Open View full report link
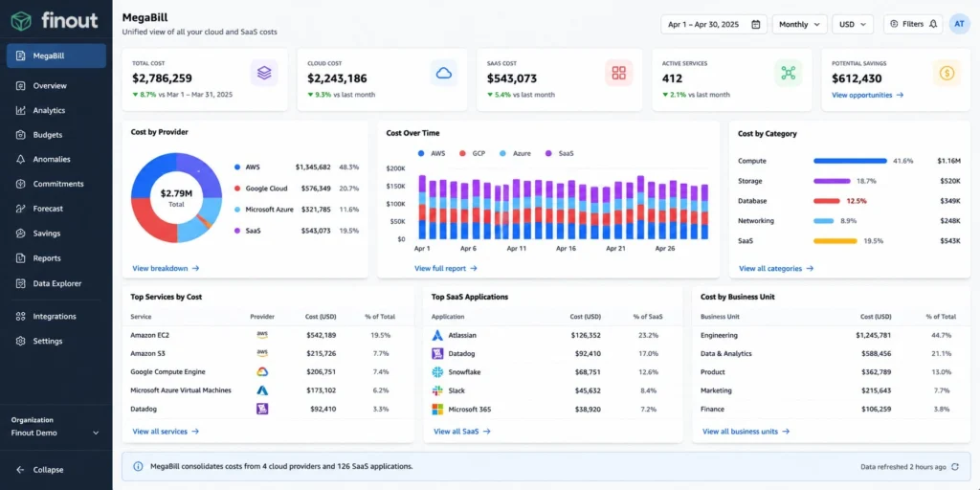 446,268
